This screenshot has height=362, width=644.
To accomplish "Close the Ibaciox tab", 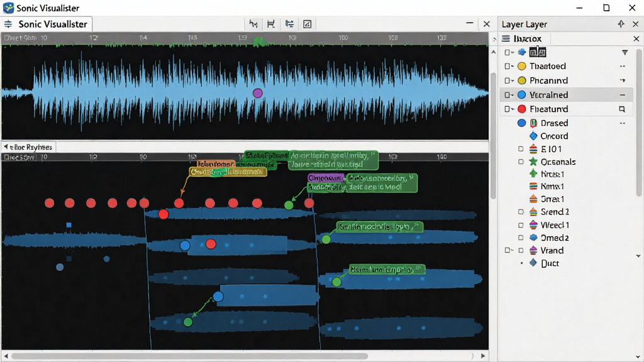I will coord(636,38).
